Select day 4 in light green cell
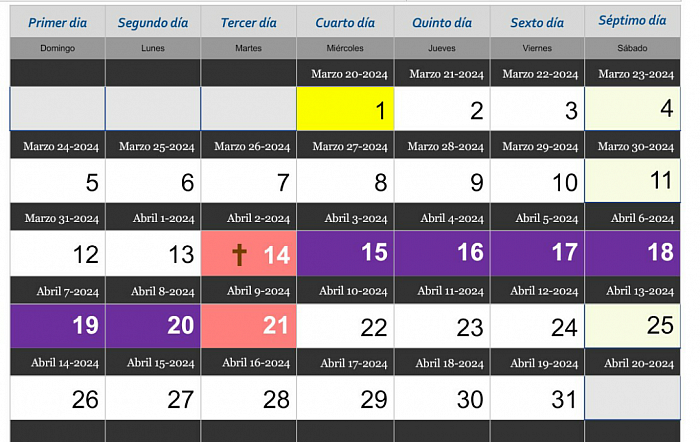Screen dimensions: 700x442 633,109
